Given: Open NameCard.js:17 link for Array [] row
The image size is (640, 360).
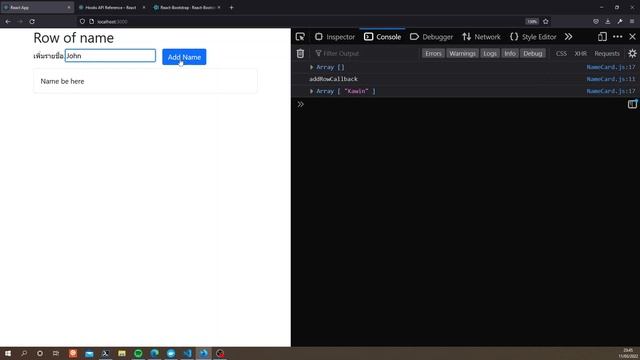Looking at the screenshot, I should [x=611, y=67].
